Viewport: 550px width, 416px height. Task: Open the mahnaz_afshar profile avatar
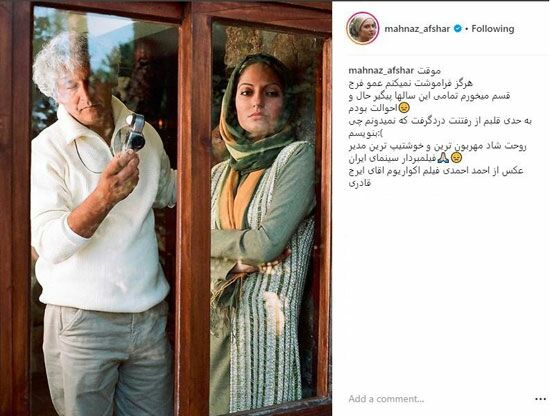coord(363,28)
